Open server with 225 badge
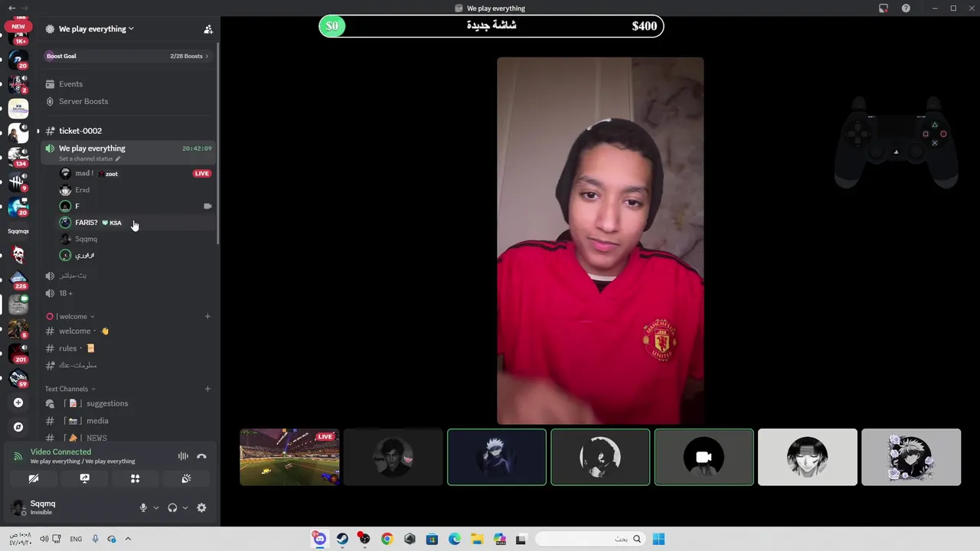980x551 pixels. (18, 280)
